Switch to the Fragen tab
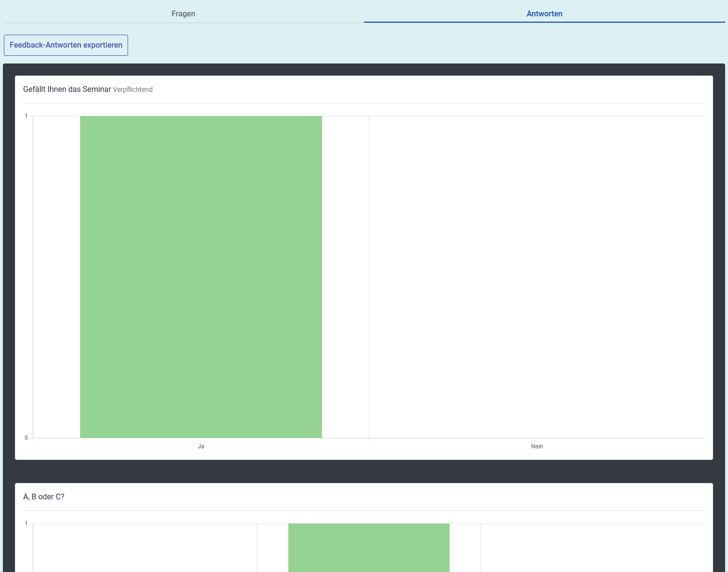 click(x=183, y=13)
